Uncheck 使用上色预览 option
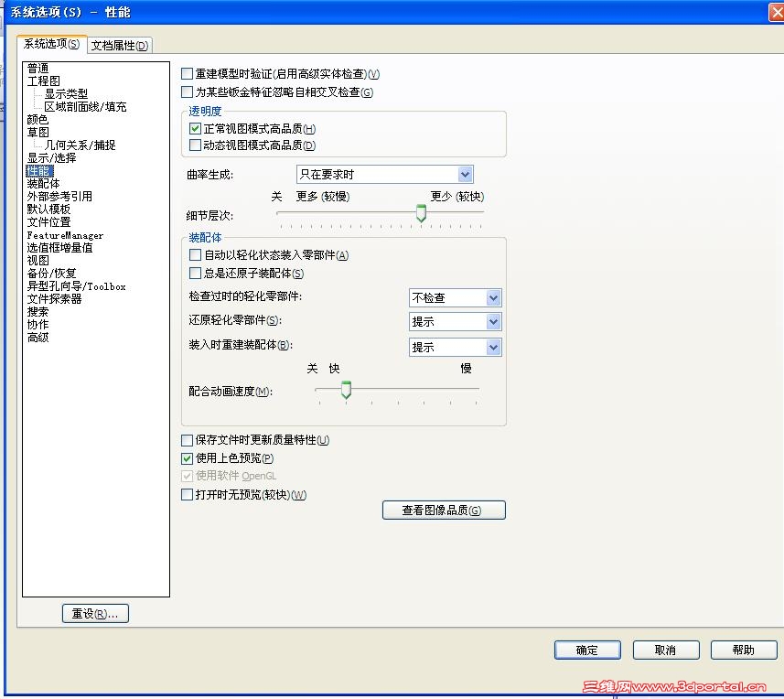The image size is (784, 699). coord(187,458)
